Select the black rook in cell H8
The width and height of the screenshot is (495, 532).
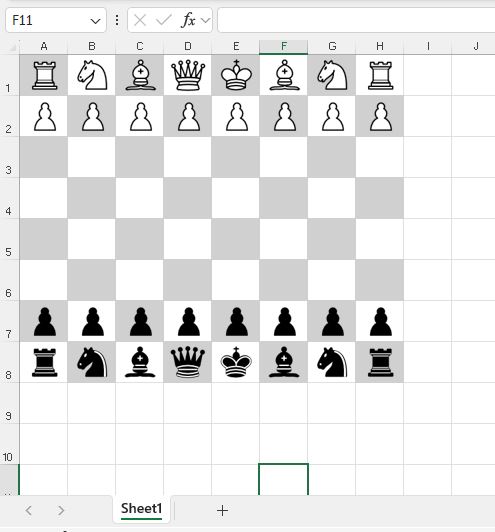[x=381, y=362]
